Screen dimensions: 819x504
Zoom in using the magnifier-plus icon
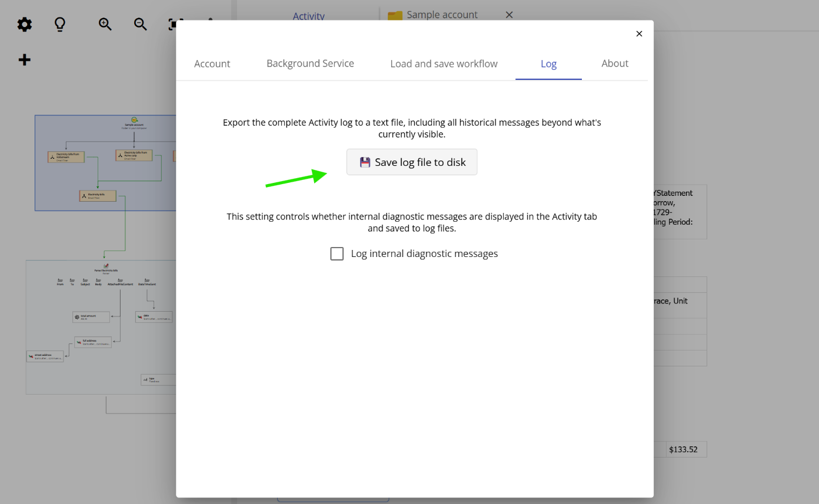pyautogui.click(x=105, y=24)
